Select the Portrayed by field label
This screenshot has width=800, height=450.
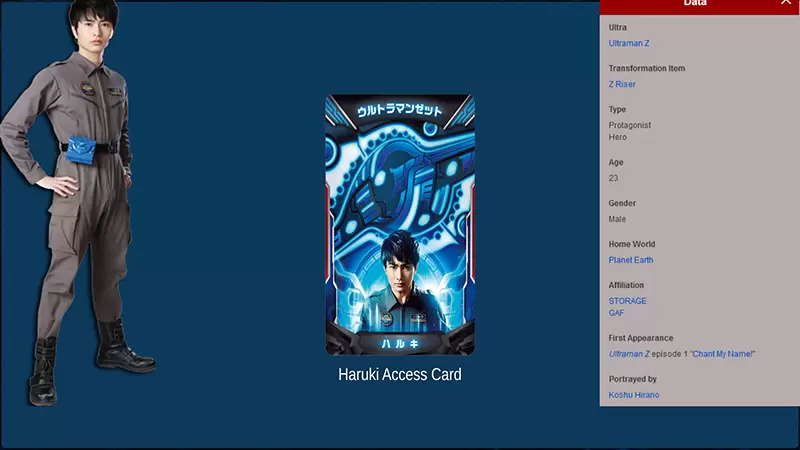(x=632, y=379)
